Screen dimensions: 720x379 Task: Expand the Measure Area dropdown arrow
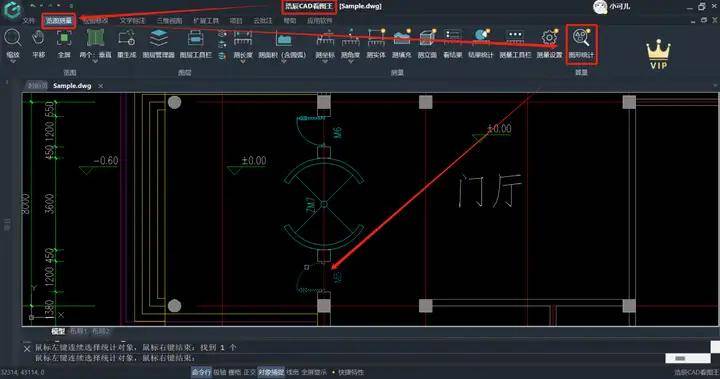tap(283, 61)
